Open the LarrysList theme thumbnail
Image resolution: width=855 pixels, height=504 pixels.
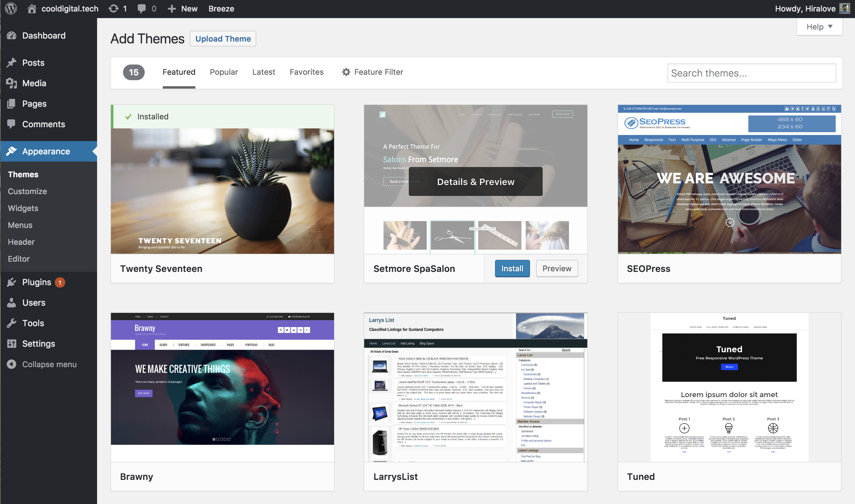point(475,388)
